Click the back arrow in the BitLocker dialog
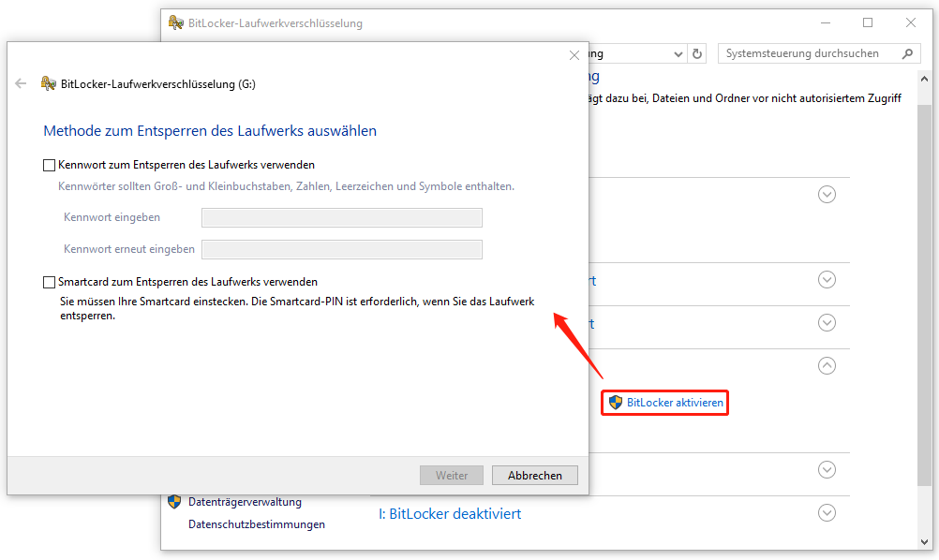Viewport: 939px width, 560px height. (20, 82)
